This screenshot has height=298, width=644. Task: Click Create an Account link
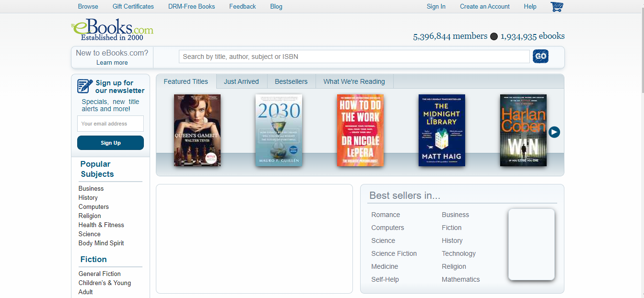click(x=485, y=6)
